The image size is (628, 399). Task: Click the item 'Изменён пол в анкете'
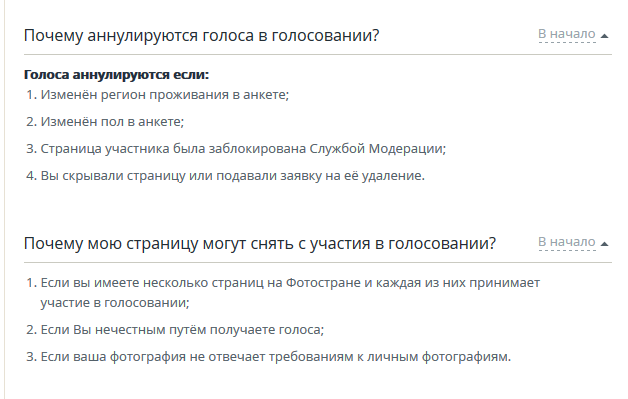click(x=112, y=122)
